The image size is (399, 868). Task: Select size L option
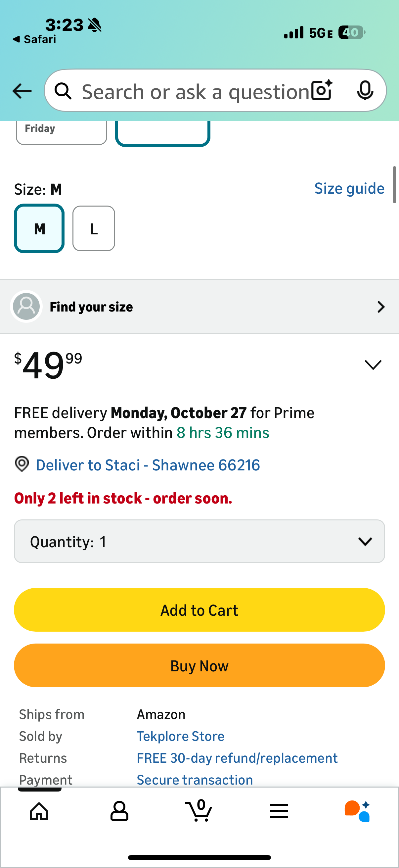tap(94, 228)
